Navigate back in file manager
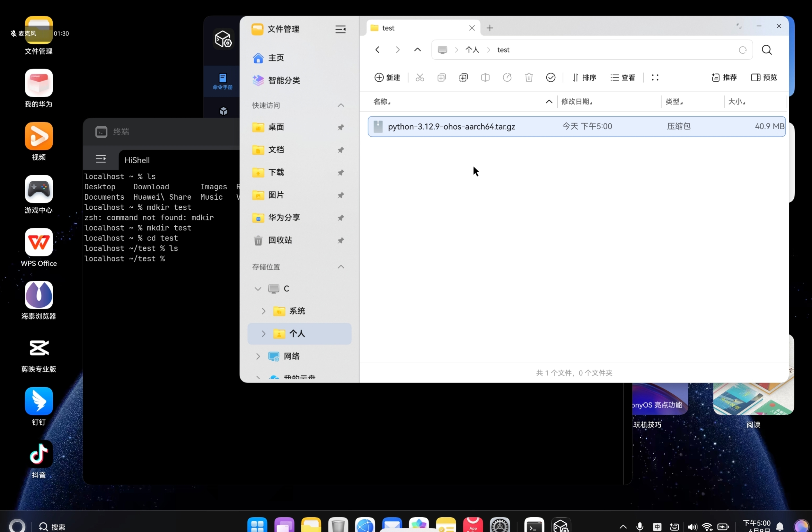The image size is (812, 532). (377, 50)
